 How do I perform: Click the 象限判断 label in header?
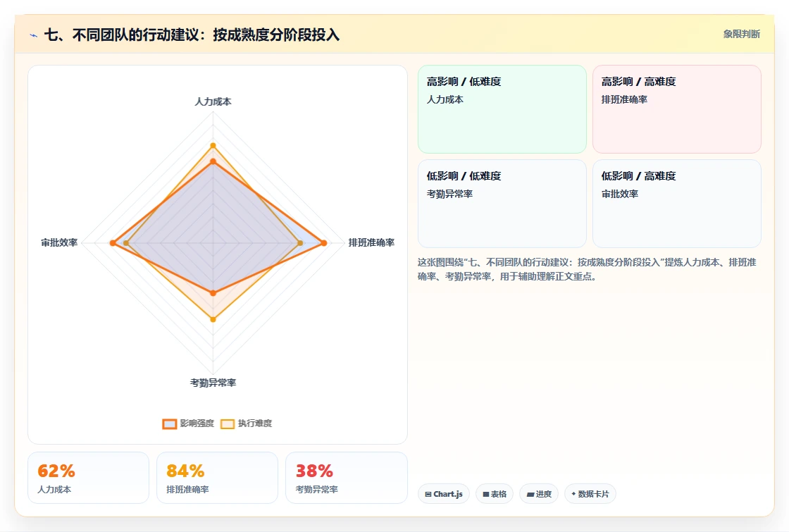(x=742, y=35)
